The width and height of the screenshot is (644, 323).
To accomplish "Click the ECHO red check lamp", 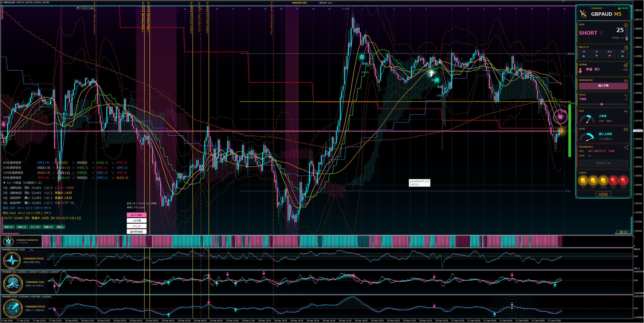I will pos(623,181).
